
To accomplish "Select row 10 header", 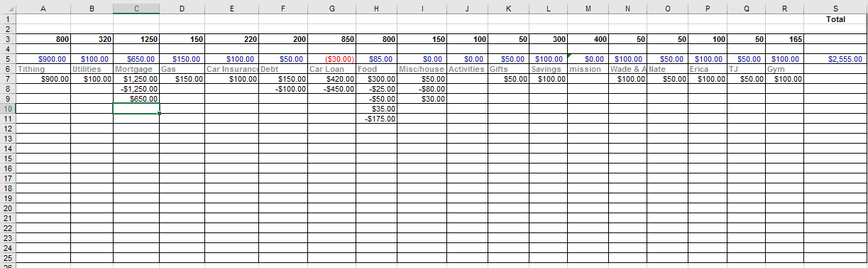I will pos(7,108).
